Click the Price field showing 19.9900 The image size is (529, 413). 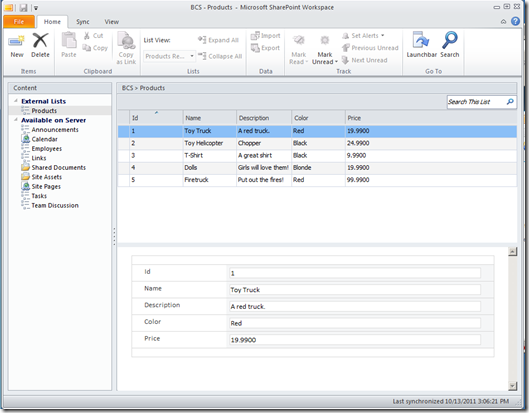[x=355, y=340]
